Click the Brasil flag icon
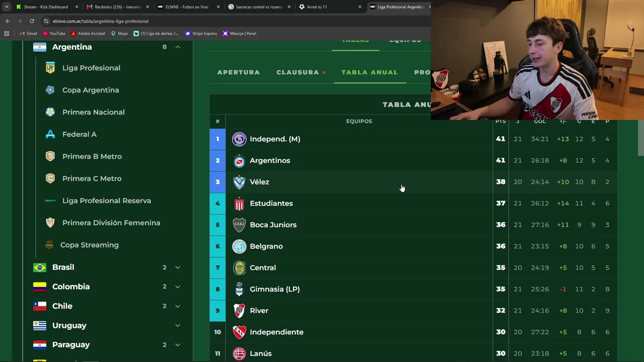The image size is (644, 362). tap(40, 267)
